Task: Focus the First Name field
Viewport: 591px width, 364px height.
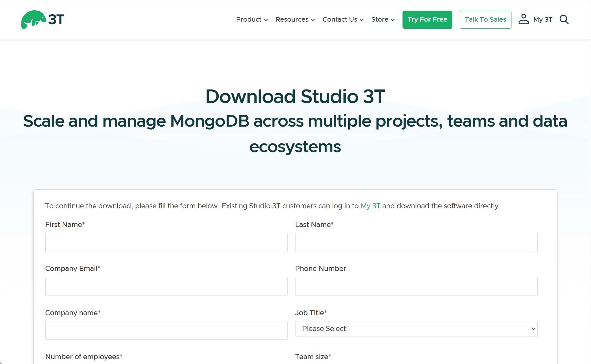Action: click(x=166, y=242)
